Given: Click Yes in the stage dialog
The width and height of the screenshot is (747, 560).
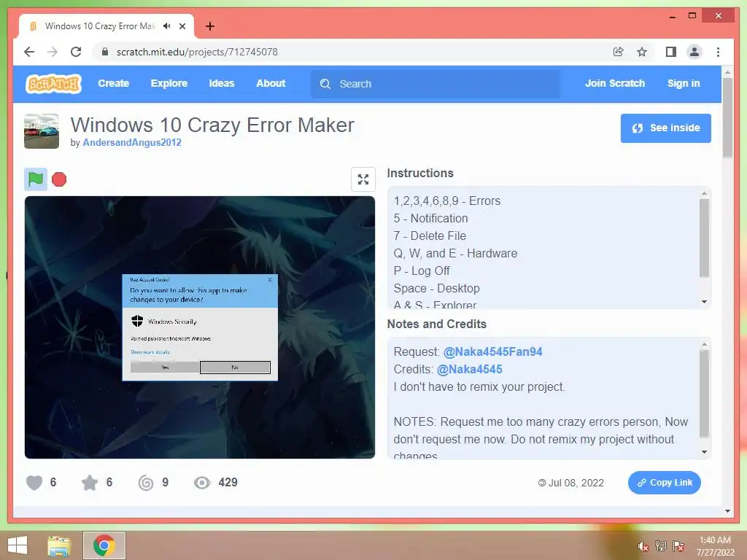Looking at the screenshot, I should [165, 367].
